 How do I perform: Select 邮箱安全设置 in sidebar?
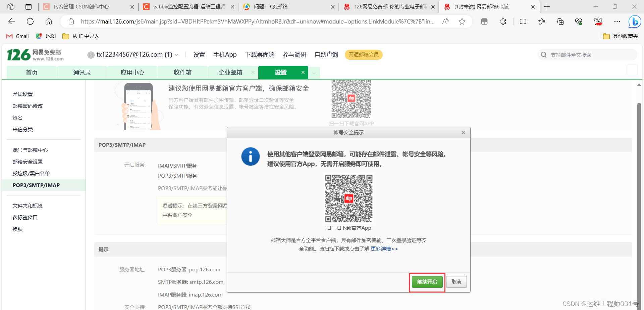[x=28, y=162]
